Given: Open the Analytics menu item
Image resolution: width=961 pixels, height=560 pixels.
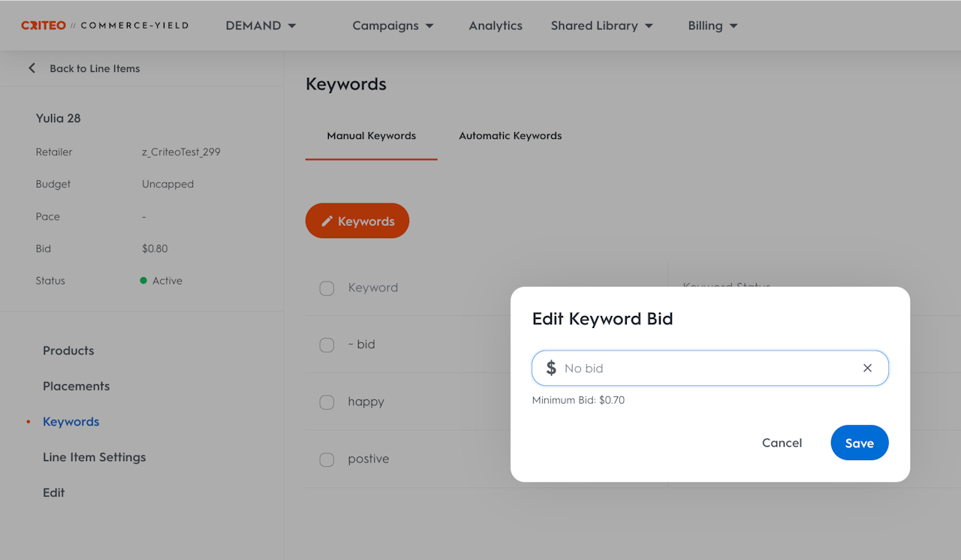Looking at the screenshot, I should tap(496, 26).
